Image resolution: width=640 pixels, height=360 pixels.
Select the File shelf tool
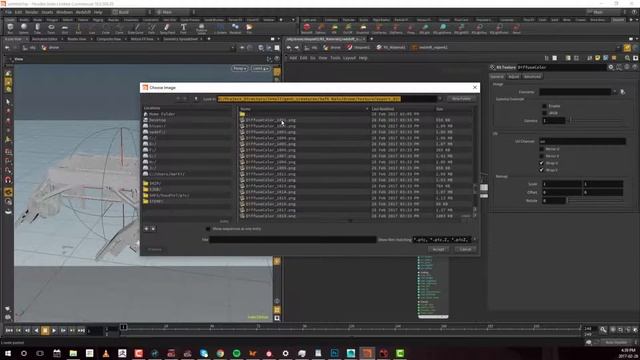pos(249,28)
